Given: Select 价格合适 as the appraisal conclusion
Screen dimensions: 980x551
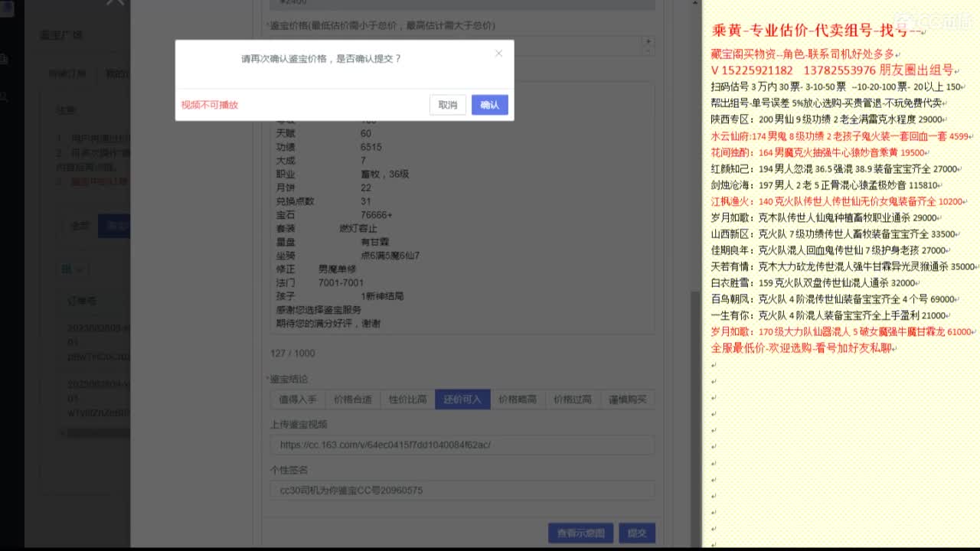Looking at the screenshot, I should coord(353,399).
